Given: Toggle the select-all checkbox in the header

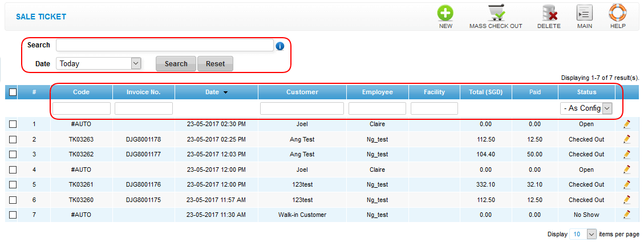Looking at the screenshot, I should (x=13, y=92).
